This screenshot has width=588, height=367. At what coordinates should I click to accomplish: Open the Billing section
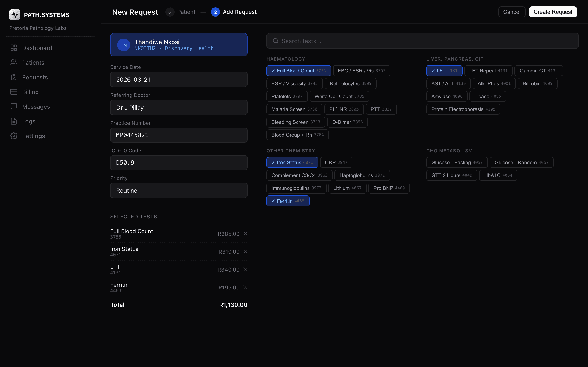(x=30, y=92)
